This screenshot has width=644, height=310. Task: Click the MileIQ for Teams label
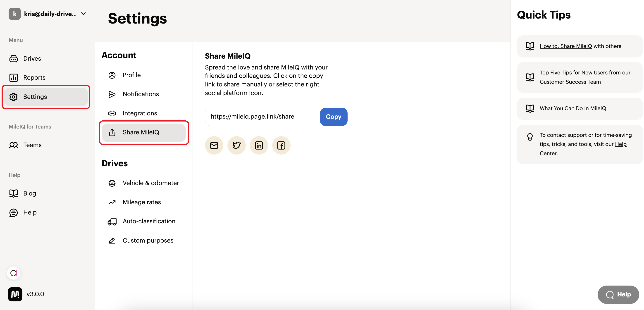[30, 127]
